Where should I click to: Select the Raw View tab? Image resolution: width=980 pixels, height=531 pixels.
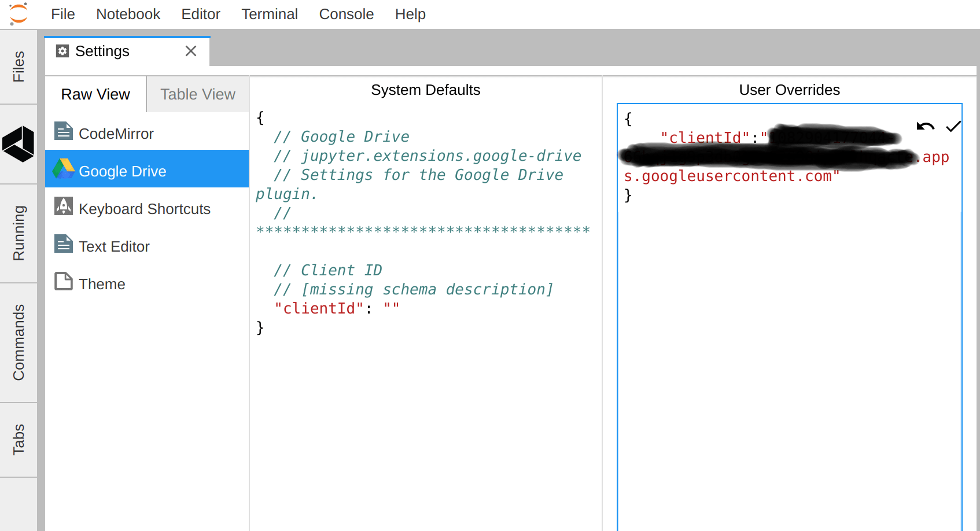(95, 94)
